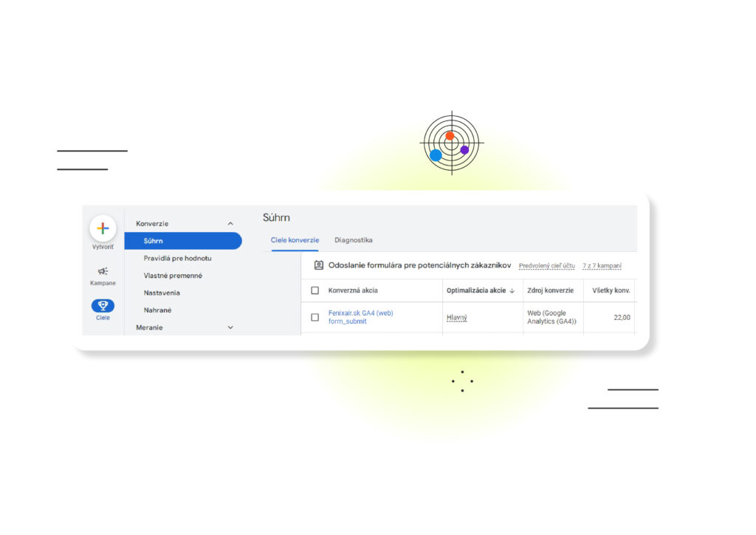
Task: Click the Ciele trophy icon
Action: click(x=103, y=307)
